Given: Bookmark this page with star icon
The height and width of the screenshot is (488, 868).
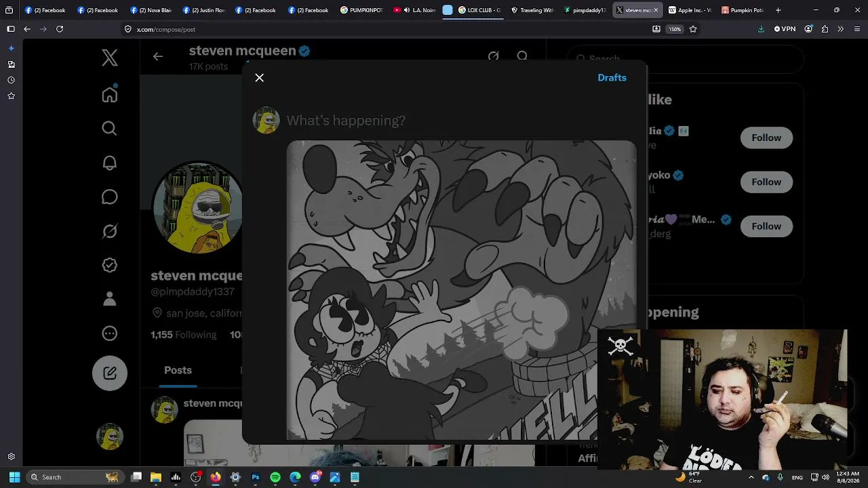Looking at the screenshot, I should (693, 29).
